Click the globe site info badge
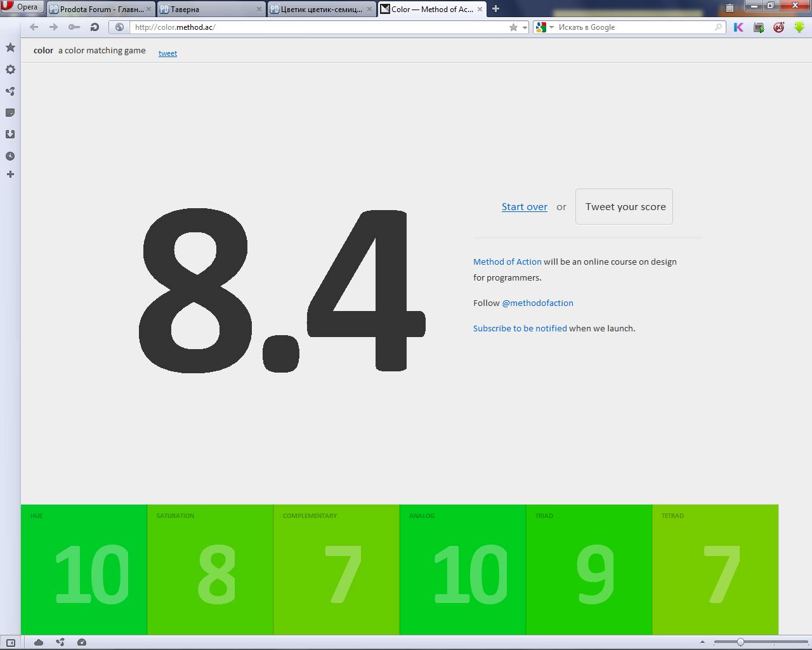Screen dimensions: 812x650 (x=119, y=27)
